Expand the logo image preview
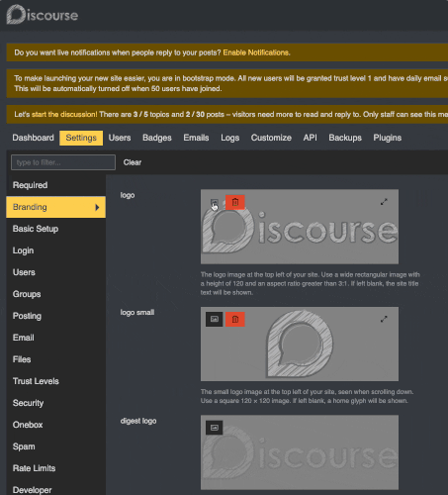Viewport: 448px width, 495px height. (384, 202)
